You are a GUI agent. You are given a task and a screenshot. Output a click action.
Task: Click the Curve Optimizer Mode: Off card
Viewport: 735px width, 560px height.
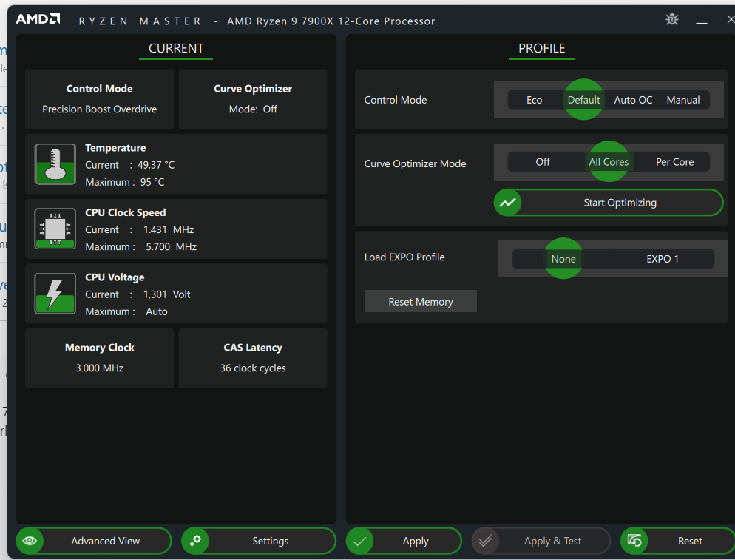point(253,99)
